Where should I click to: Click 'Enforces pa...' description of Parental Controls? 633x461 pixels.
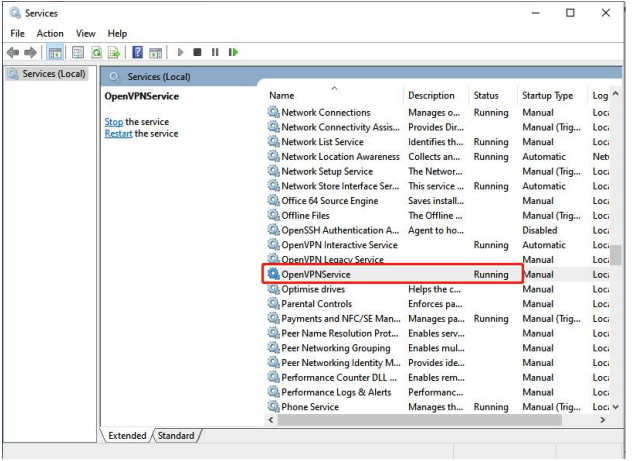(x=435, y=304)
